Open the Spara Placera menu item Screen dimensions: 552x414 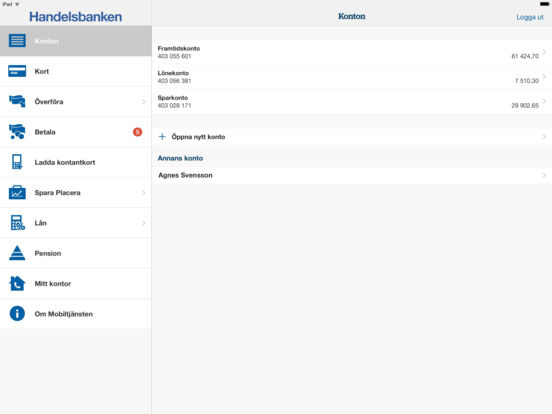[76, 193]
